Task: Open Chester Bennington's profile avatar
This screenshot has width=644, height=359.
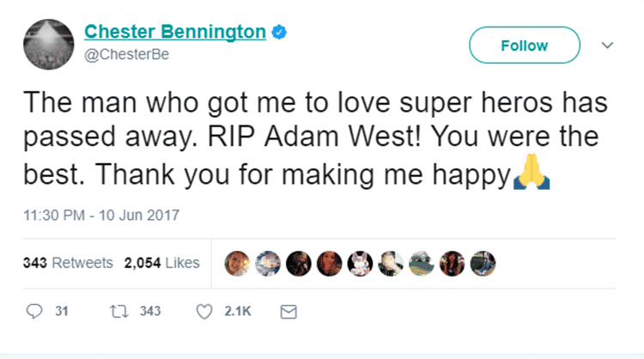Action: tap(45, 45)
